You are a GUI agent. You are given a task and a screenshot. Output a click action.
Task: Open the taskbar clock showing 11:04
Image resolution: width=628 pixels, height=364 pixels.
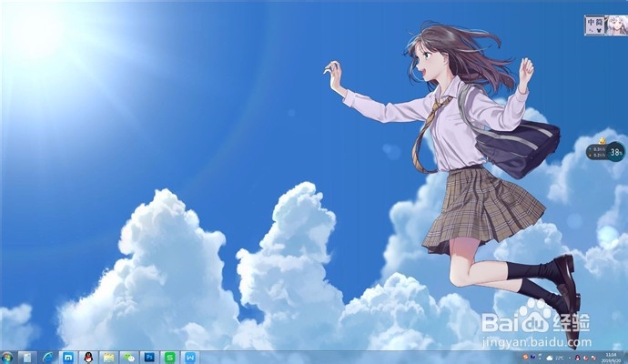pyautogui.click(x=612, y=358)
